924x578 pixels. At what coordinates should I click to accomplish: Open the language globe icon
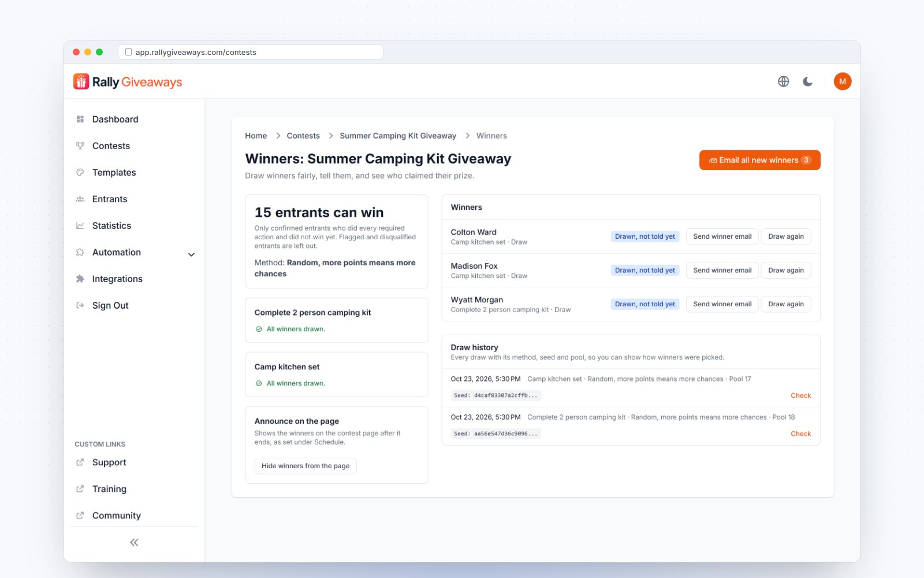pos(783,81)
